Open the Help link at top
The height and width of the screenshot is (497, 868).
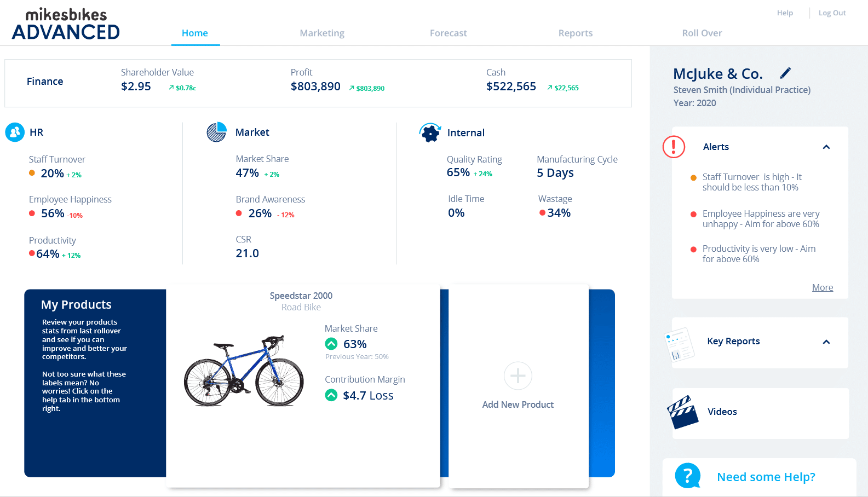pos(785,13)
